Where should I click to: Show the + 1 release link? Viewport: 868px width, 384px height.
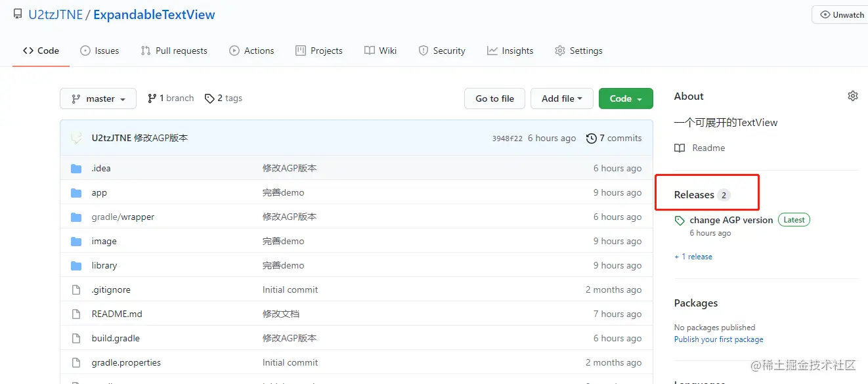click(693, 257)
